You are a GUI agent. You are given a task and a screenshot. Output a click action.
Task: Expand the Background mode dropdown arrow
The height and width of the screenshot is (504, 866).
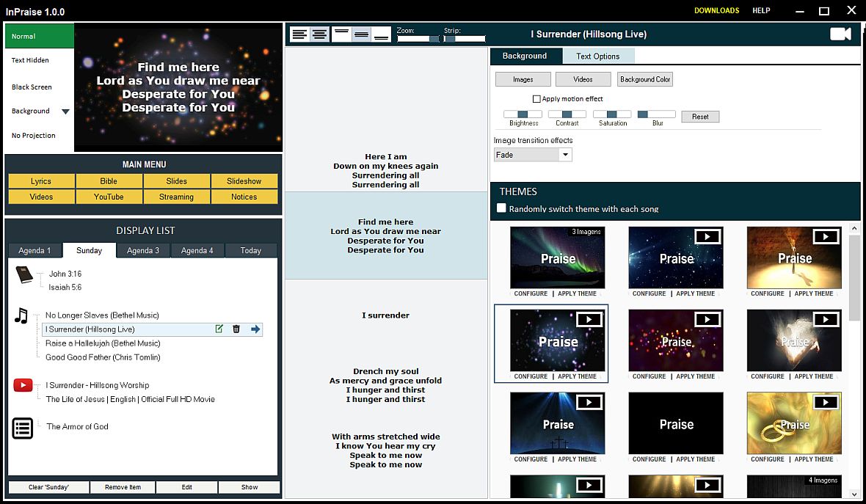click(65, 112)
